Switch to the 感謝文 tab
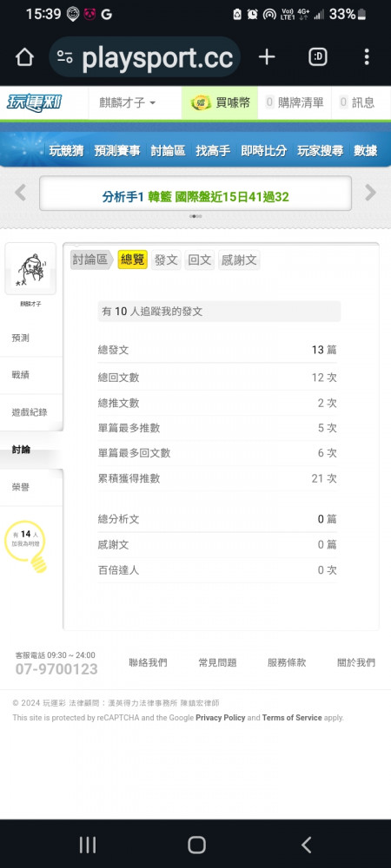This screenshot has height=868, width=391. click(239, 260)
